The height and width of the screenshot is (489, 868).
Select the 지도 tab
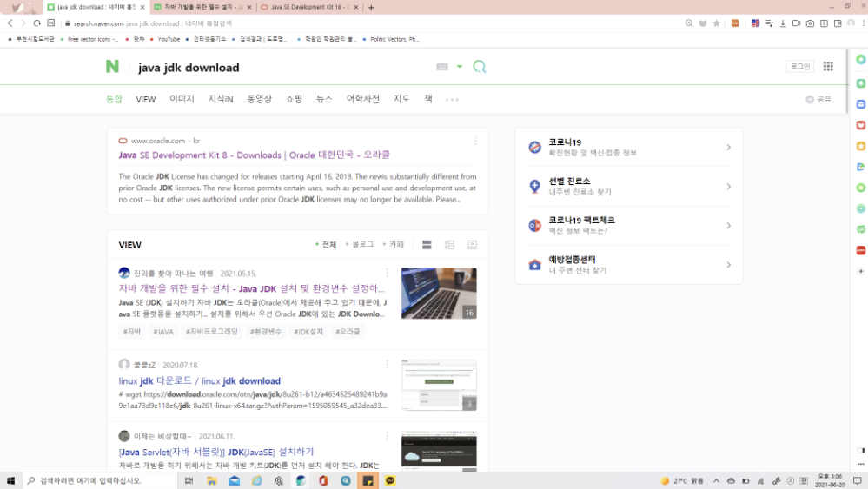tap(401, 99)
